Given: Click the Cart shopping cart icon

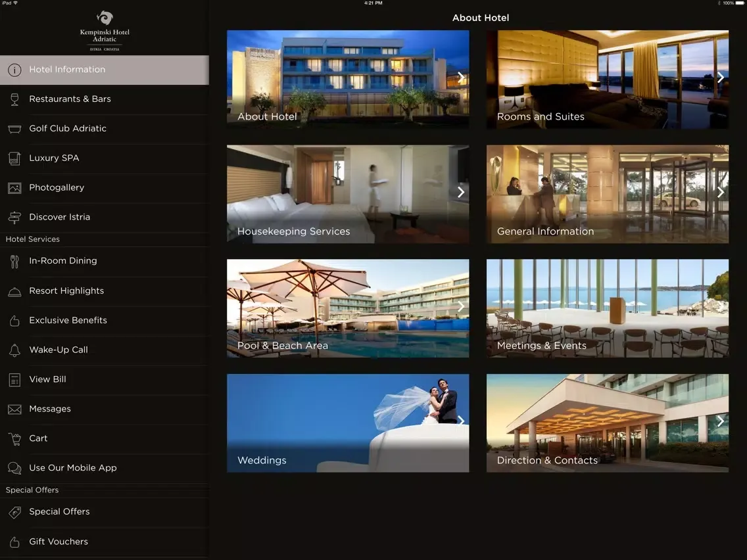Looking at the screenshot, I should 14,439.
